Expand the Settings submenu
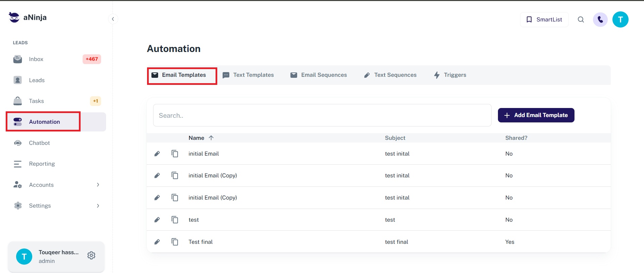 (98, 206)
